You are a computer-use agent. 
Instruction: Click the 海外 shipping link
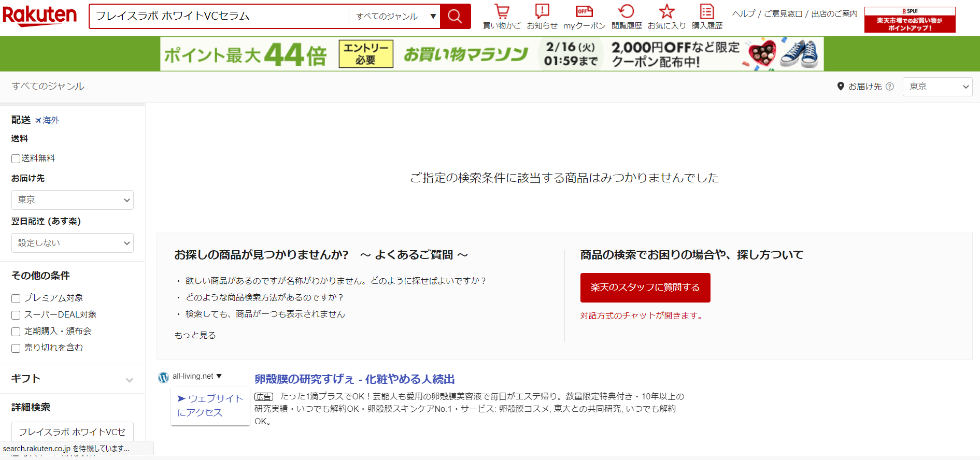click(x=51, y=120)
